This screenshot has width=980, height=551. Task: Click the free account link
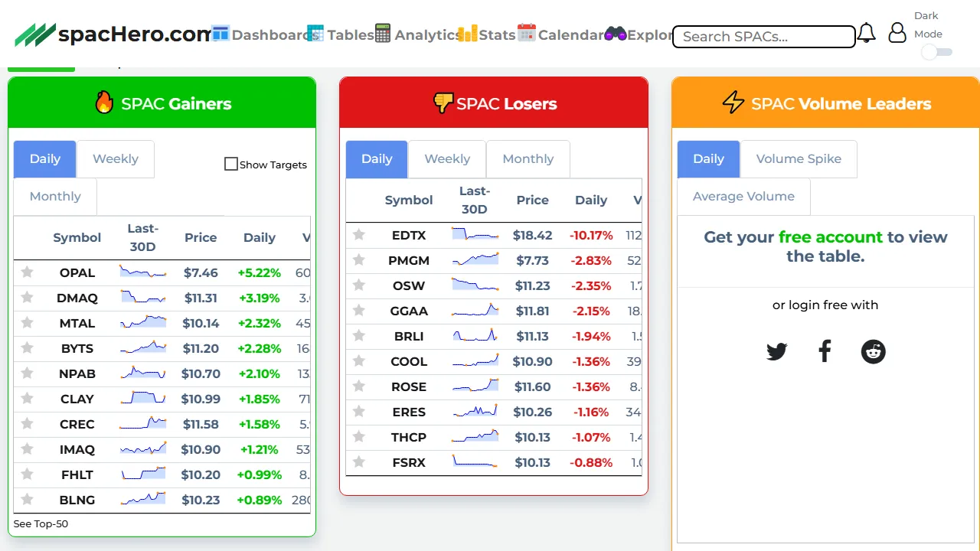831,237
